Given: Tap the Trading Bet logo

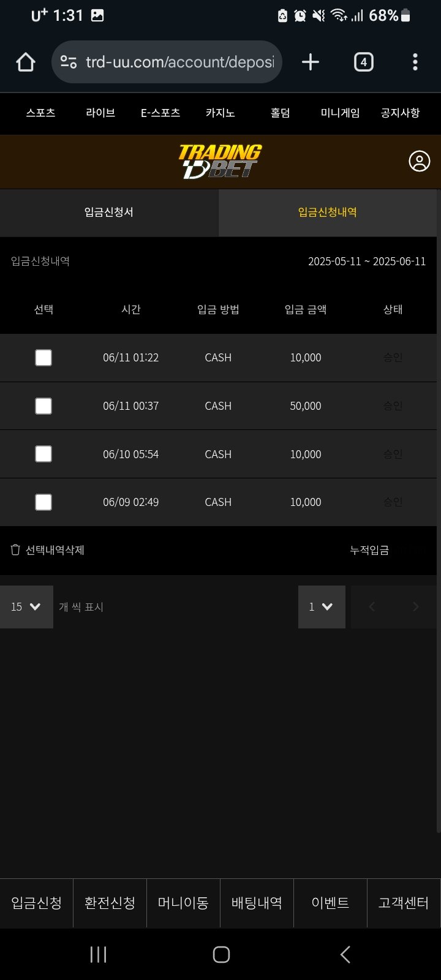Looking at the screenshot, I should pos(220,161).
